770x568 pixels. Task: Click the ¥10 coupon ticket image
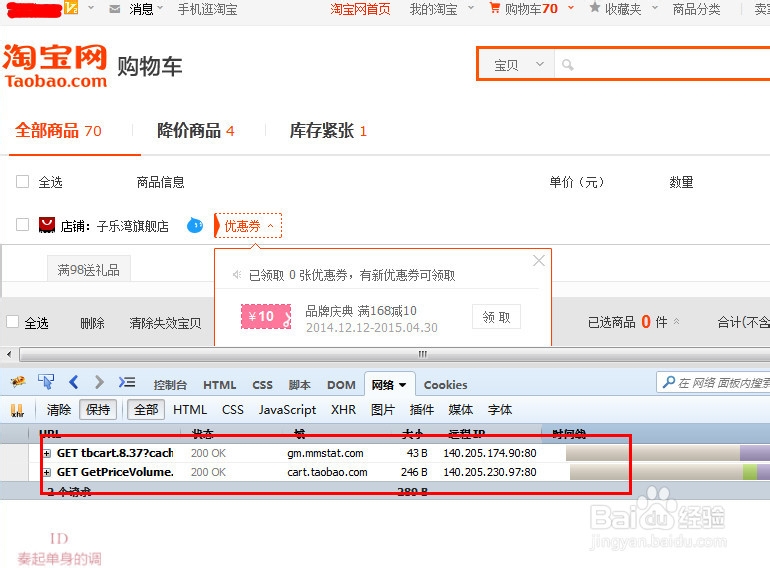[x=266, y=317]
